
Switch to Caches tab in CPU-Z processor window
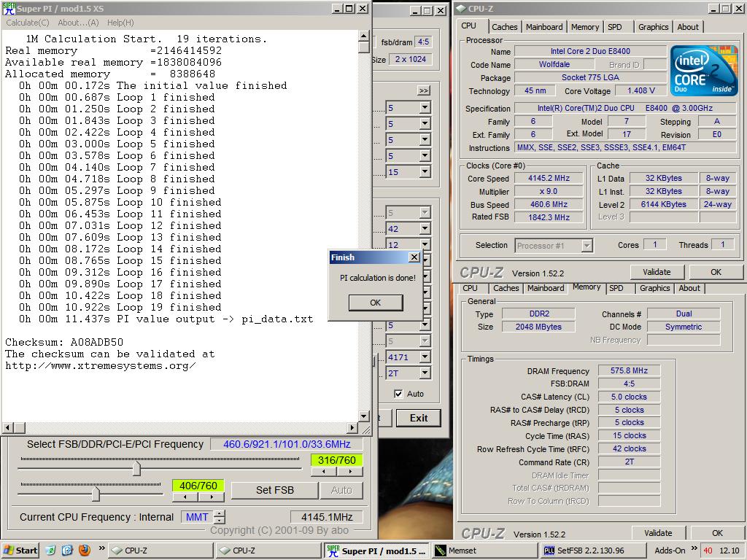coord(505,27)
